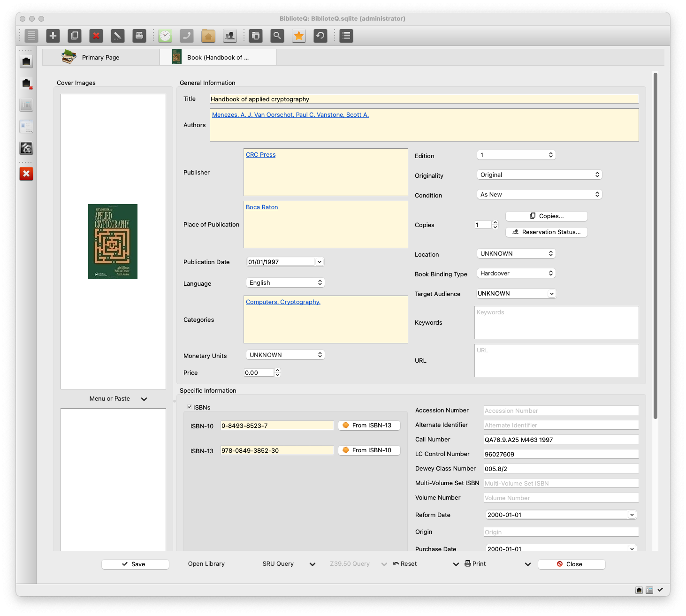Click the Keywords text area

click(x=556, y=323)
